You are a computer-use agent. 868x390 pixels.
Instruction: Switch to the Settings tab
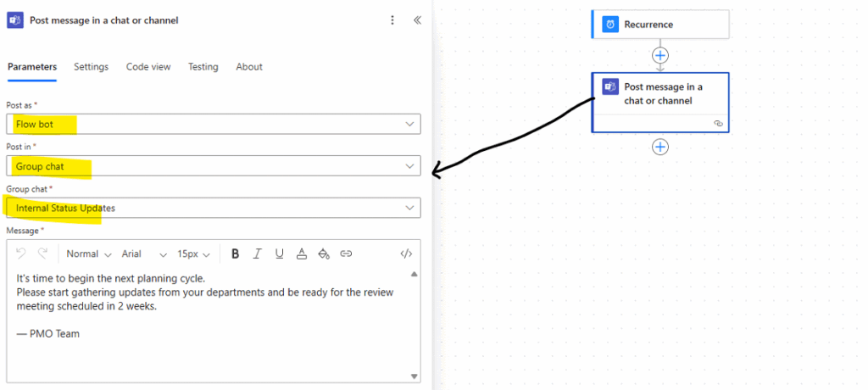click(x=92, y=66)
